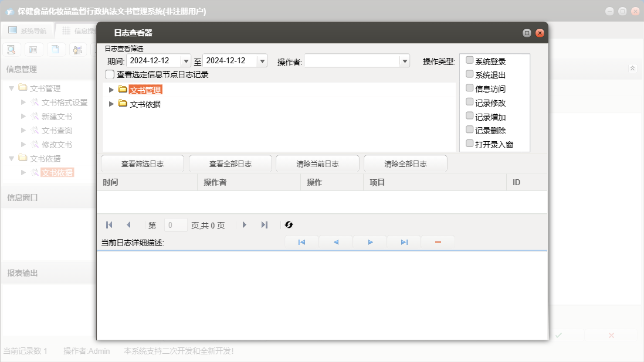The image size is (644, 362).
Task: Enable 系统登录 operation type checkbox
Action: (469, 60)
